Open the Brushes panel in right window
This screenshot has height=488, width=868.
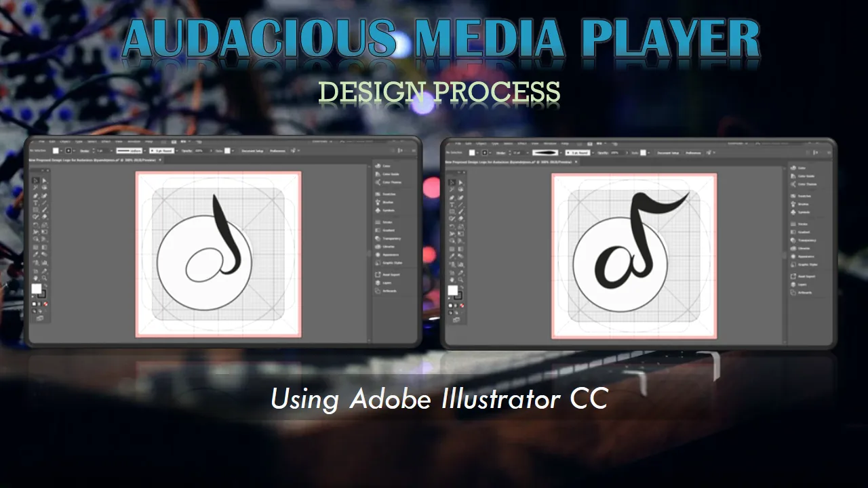(x=800, y=204)
